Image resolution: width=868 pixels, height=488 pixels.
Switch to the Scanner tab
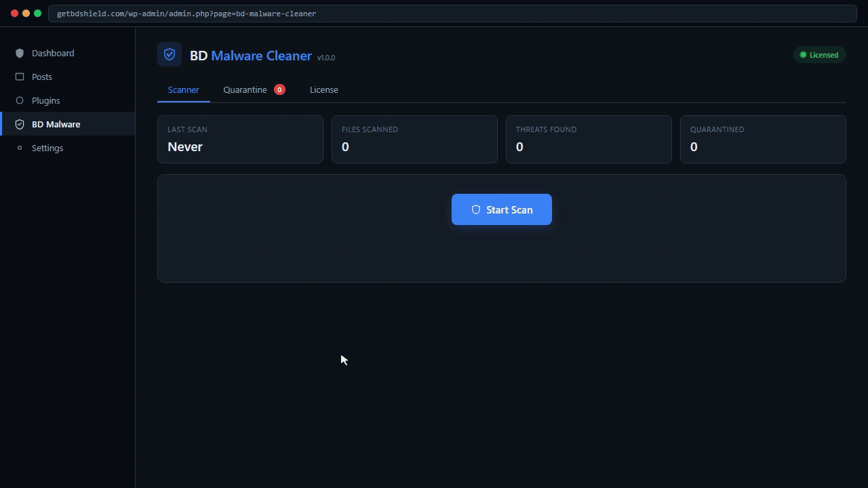point(184,89)
